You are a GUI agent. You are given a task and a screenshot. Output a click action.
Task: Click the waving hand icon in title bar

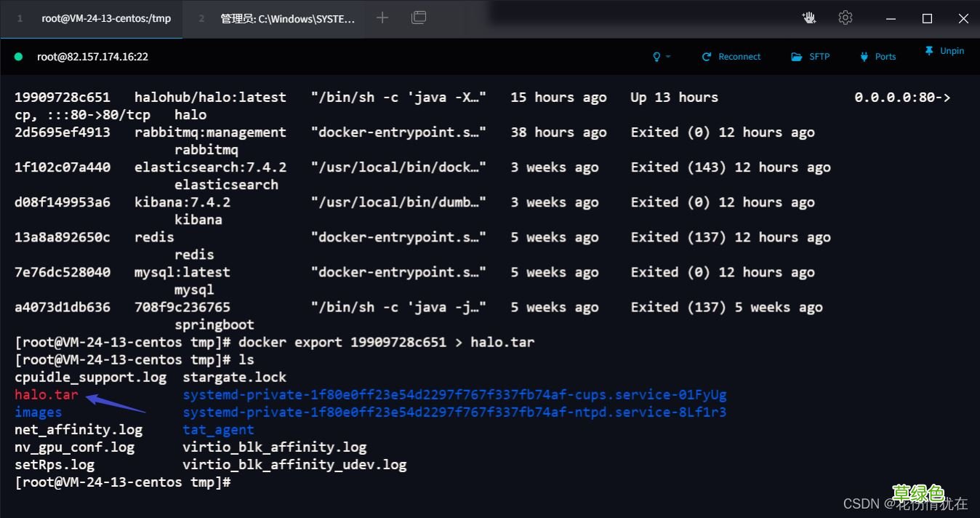[809, 18]
